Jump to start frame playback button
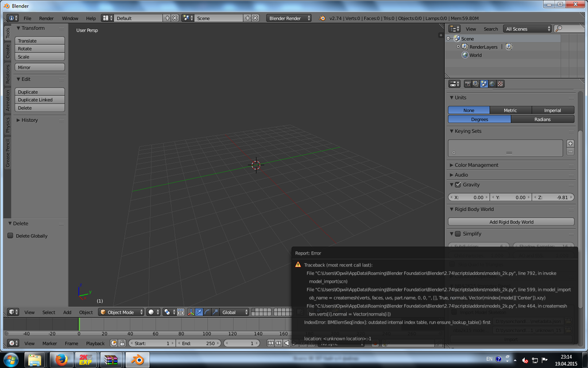The width and height of the screenshot is (588, 368). tap(270, 343)
